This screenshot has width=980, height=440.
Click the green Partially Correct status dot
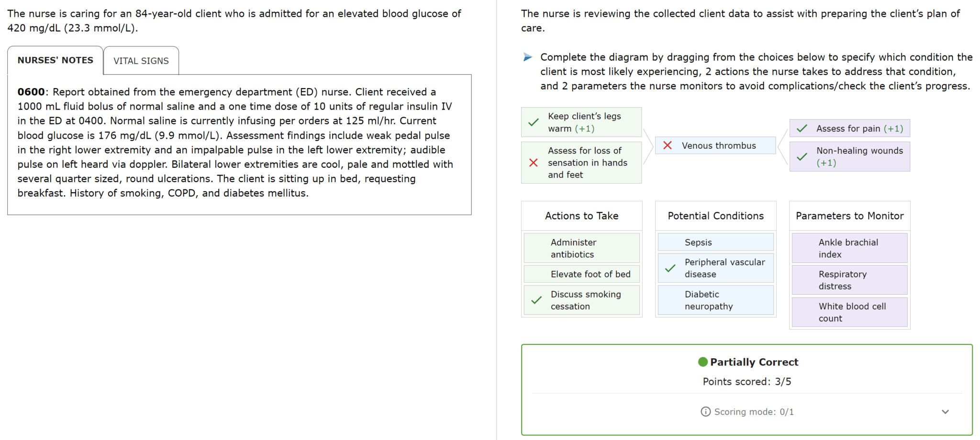pos(702,362)
